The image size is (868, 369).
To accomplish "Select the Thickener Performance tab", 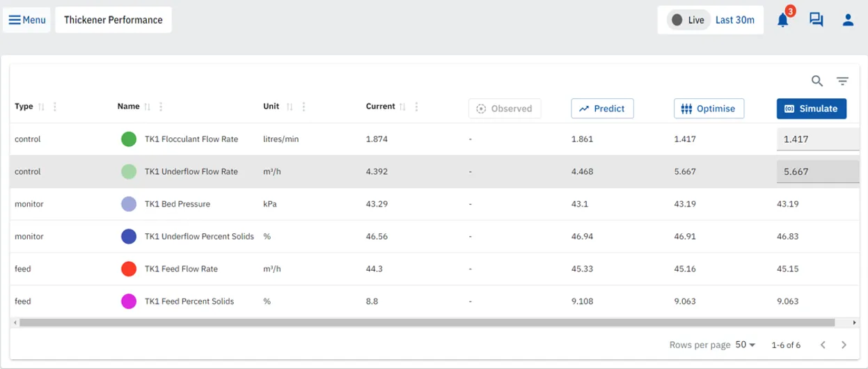I will pyautogui.click(x=113, y=20).
